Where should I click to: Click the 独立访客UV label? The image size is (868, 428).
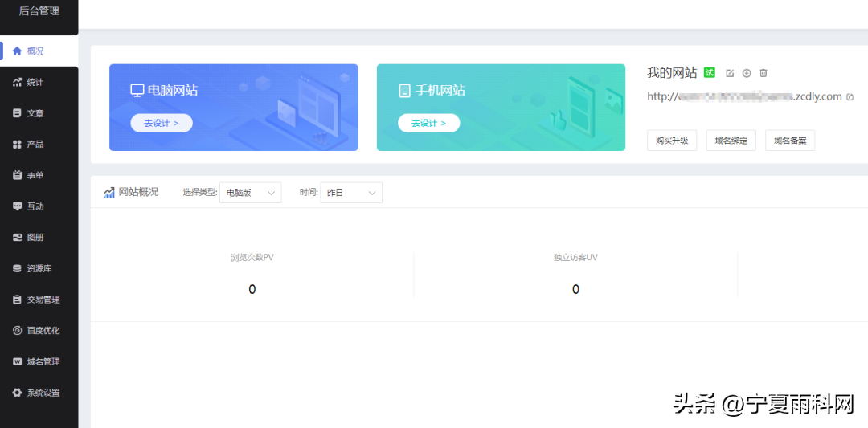575,258
